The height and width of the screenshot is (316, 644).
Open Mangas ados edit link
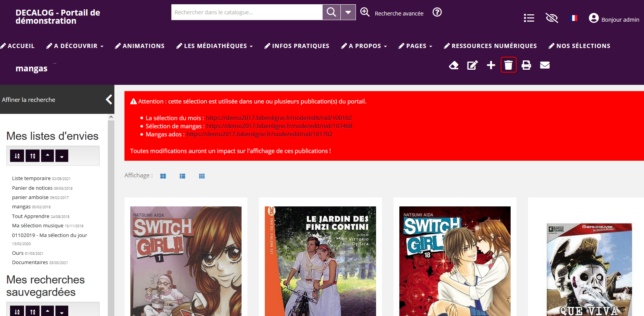click(x=259, y=134)
